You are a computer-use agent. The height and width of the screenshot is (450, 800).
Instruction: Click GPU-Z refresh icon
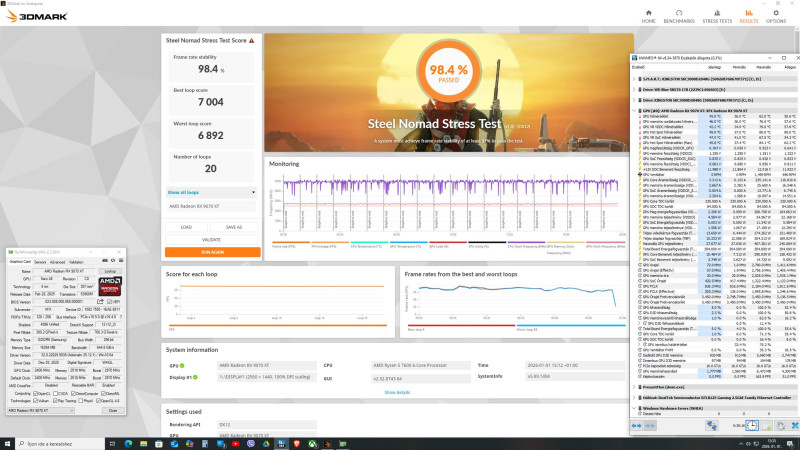click(x=113, y=260)
